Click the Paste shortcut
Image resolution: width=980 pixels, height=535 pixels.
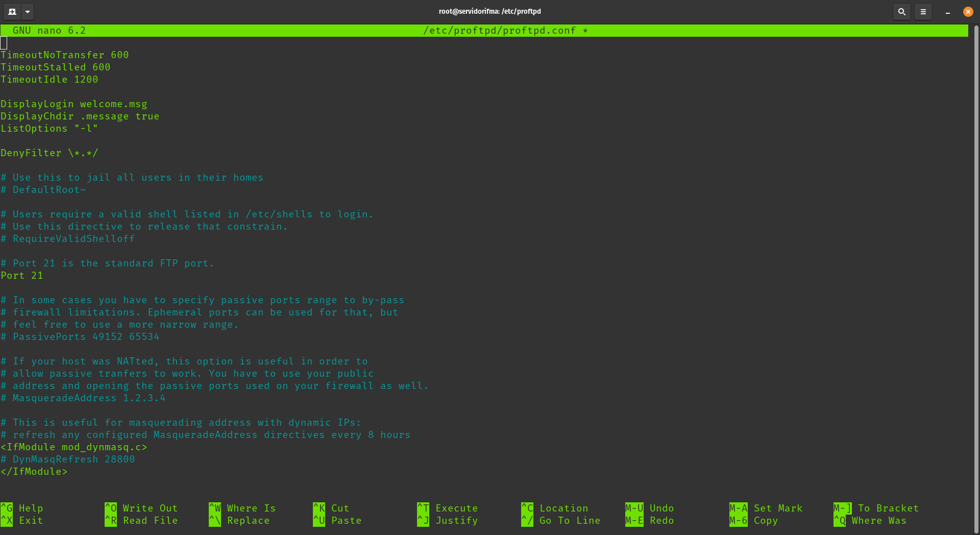click(337, 520)
